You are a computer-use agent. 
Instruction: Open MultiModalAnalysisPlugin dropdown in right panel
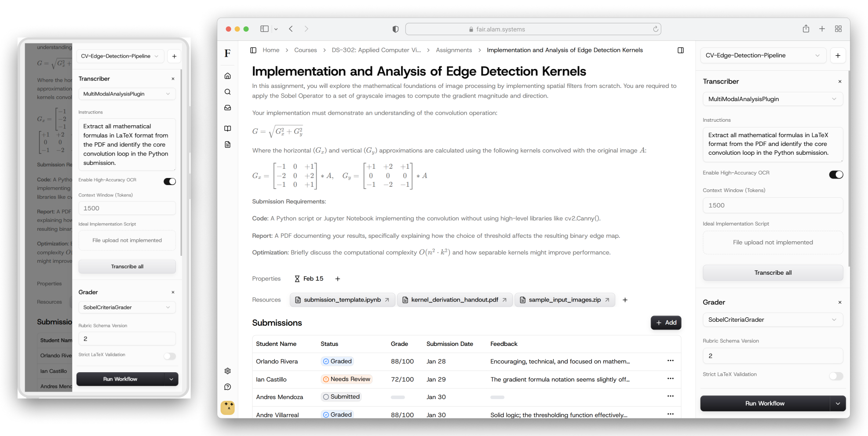coord(772,99)
